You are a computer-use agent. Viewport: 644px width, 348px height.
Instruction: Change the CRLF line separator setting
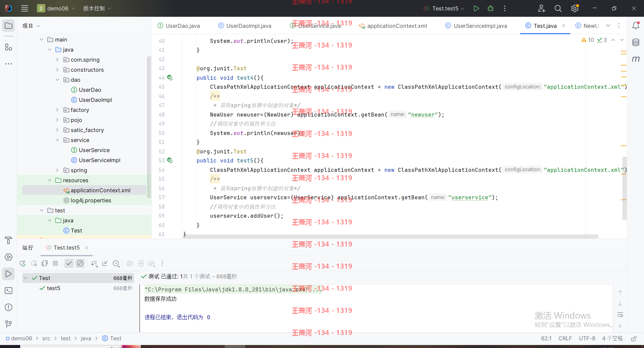(x=565, y=339)
